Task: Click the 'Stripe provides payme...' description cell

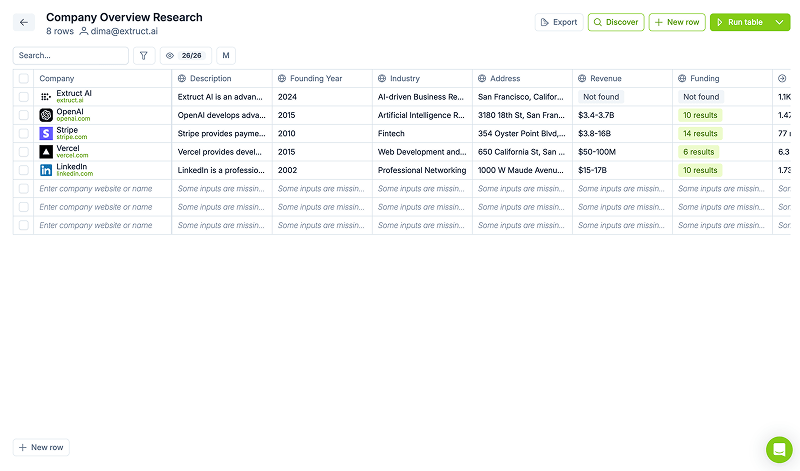Action: (222, 134)
